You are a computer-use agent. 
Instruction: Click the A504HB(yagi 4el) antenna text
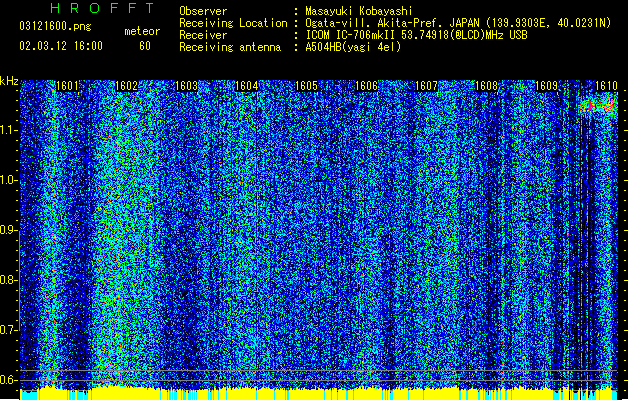click(x=353, y=47)
